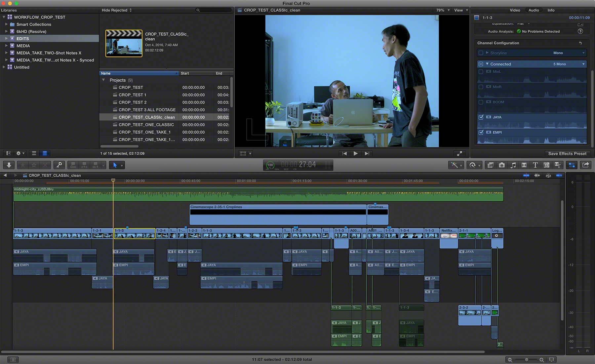This screenshot has width=595, height=364.
Task: Open the 79% zoom level dropdown
Action: 443,10
